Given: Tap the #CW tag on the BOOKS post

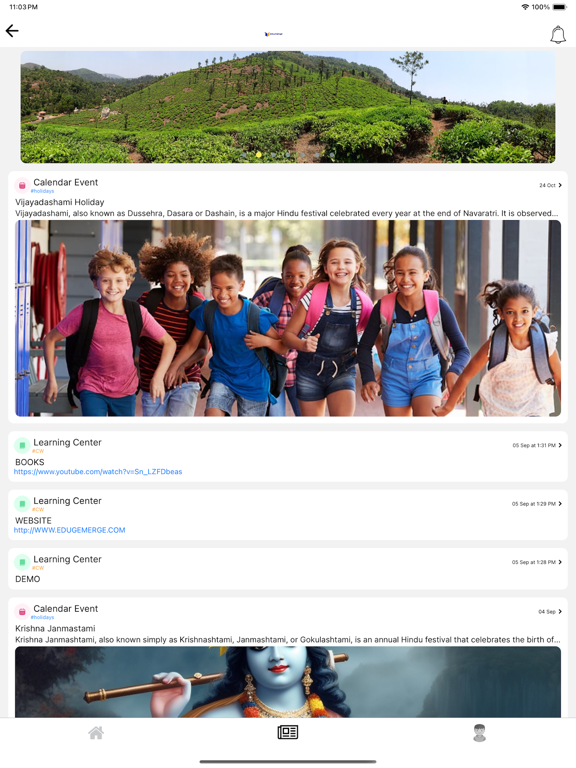Looking at the screenshot, I should [38, 451].
